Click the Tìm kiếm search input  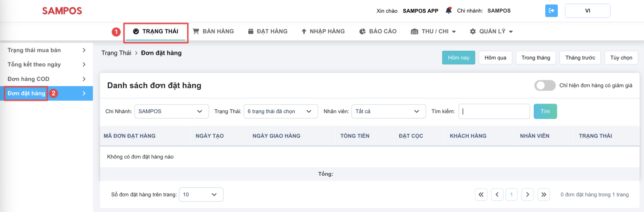point(494,111)
